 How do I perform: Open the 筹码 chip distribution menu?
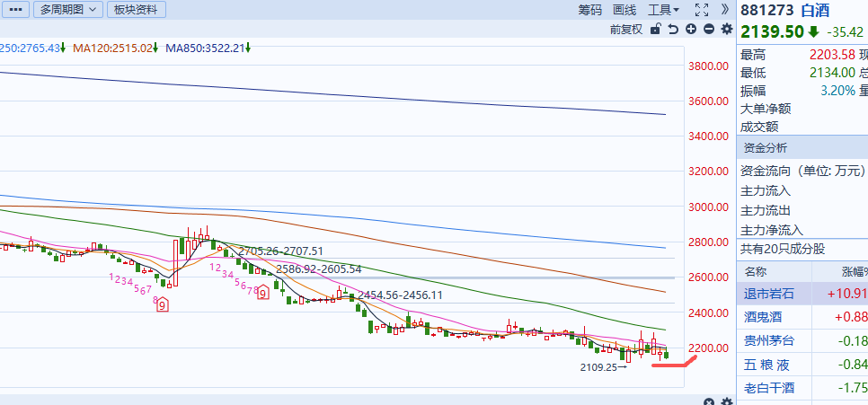tap(590, 9)
